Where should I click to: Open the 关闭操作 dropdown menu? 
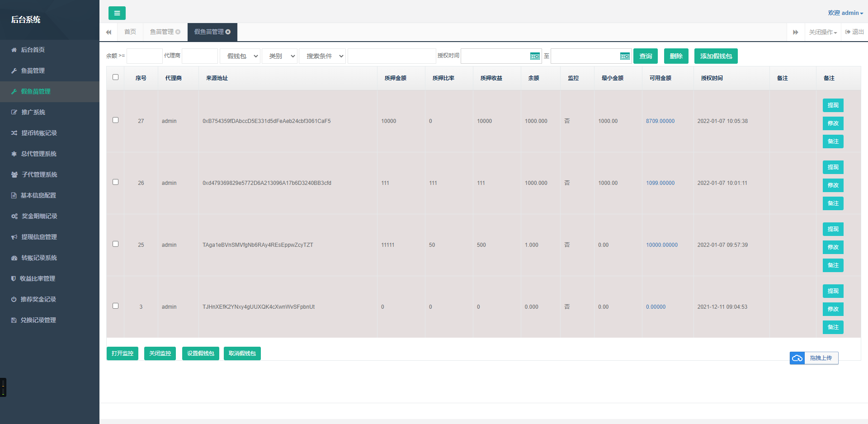point(823,32)
